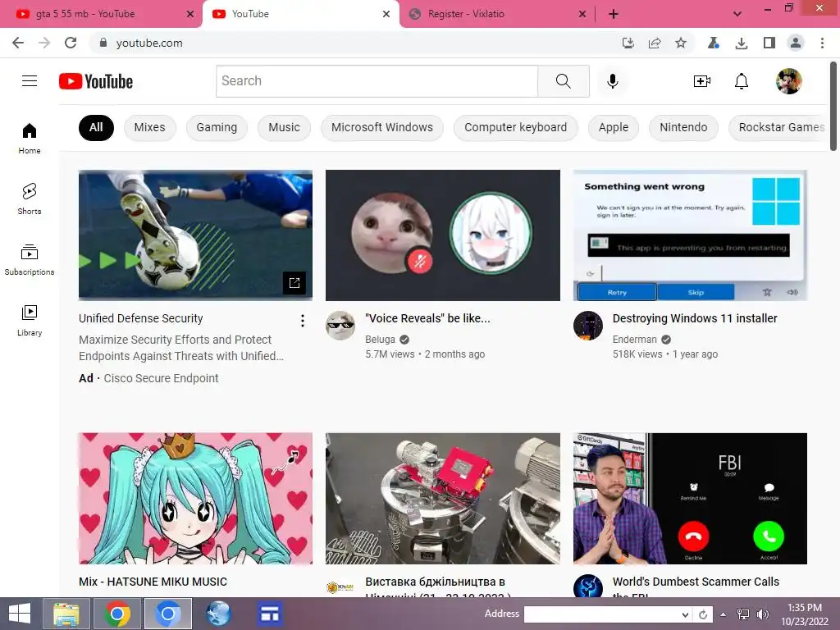Open the YouTube hamburger guide menu
This screenshot has width=840, height=630.
point(30,81)
